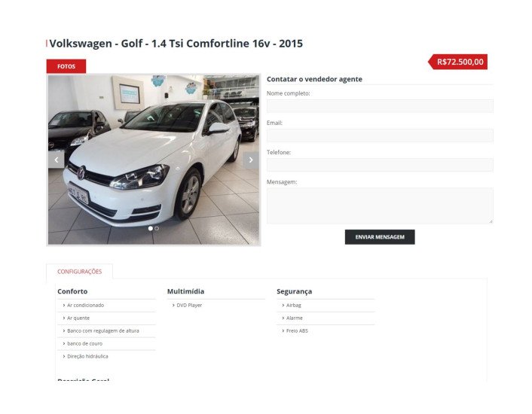532x414 pixels.
Task: Select the first carousel dot indicator
Action: click(x=150, y=228)
